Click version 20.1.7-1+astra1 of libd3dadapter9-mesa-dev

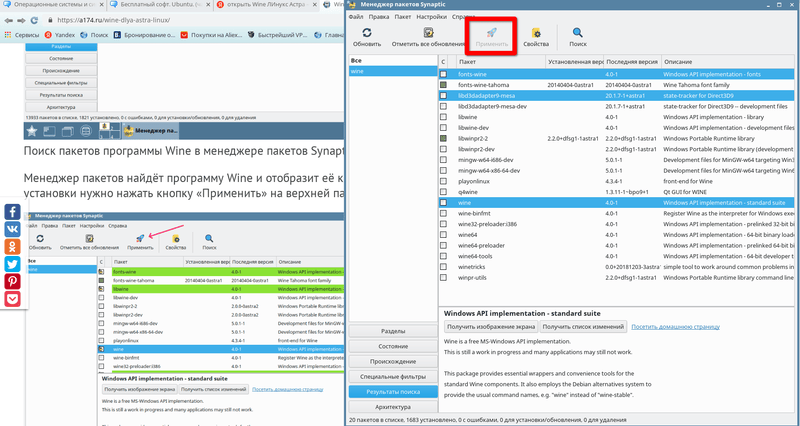pos(626,106)
